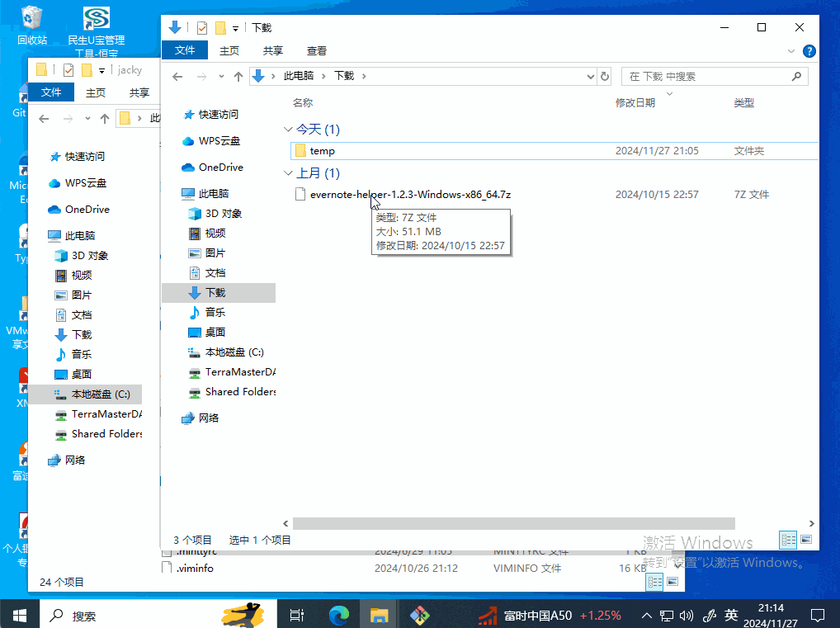Screen dimensions: 840x628
Task: Refresh the 下载 folder listing
Action: tap(605, 76)
